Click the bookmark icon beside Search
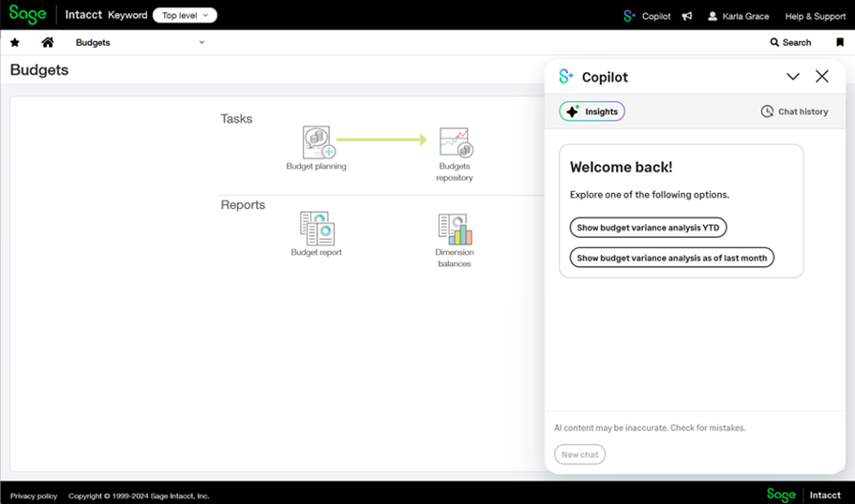The width and height of the screenshot is (855, 504). (x=840, y=42)
